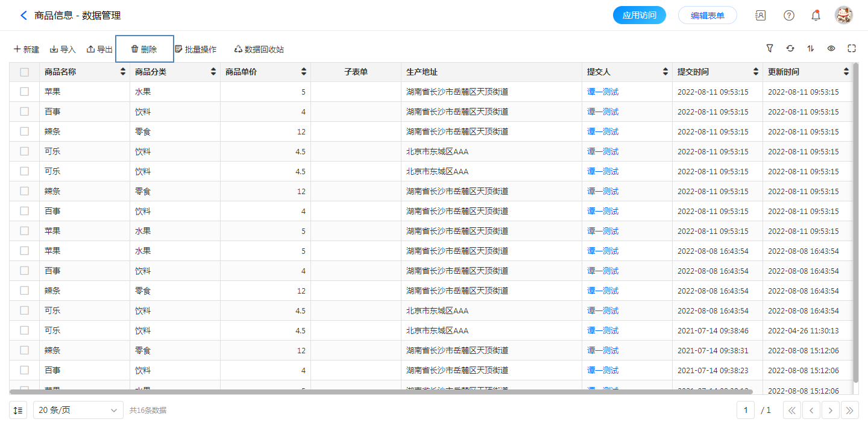Click the row height icon at bottom left
This screenshot has height=422, width=868.
[x=18, y=411]
